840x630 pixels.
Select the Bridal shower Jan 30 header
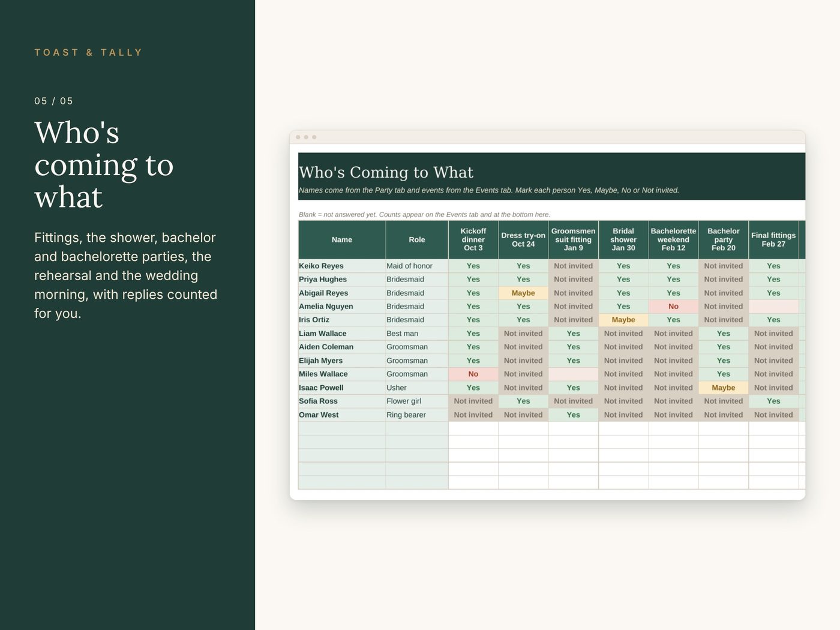(623, 240)
